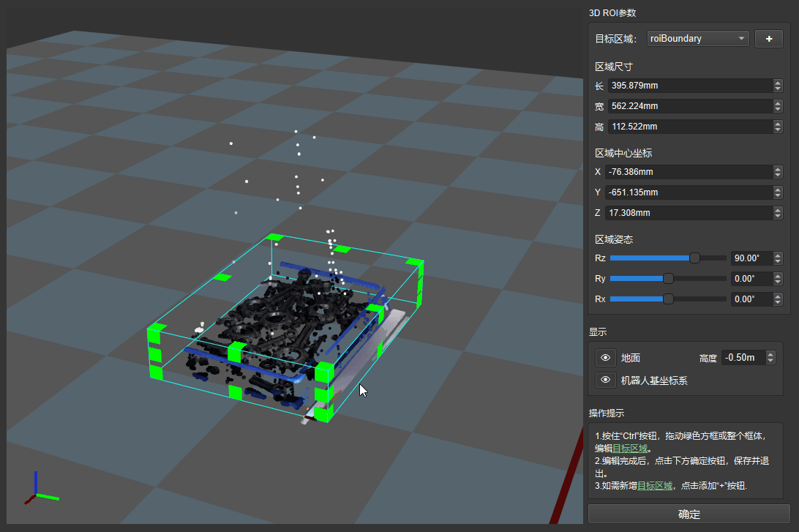Toggle visibility of 地面 with the eye icon
Screen dimensions: 799x532
(x=605, y=358)
